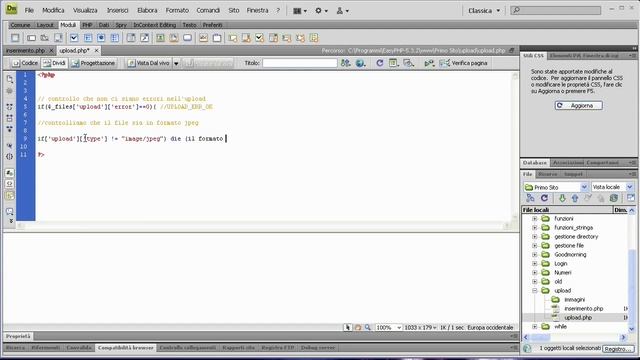This screenshot has height=360, width=640.
Task: Expand File panel to show local and remote
Action: tap(631, 198)
